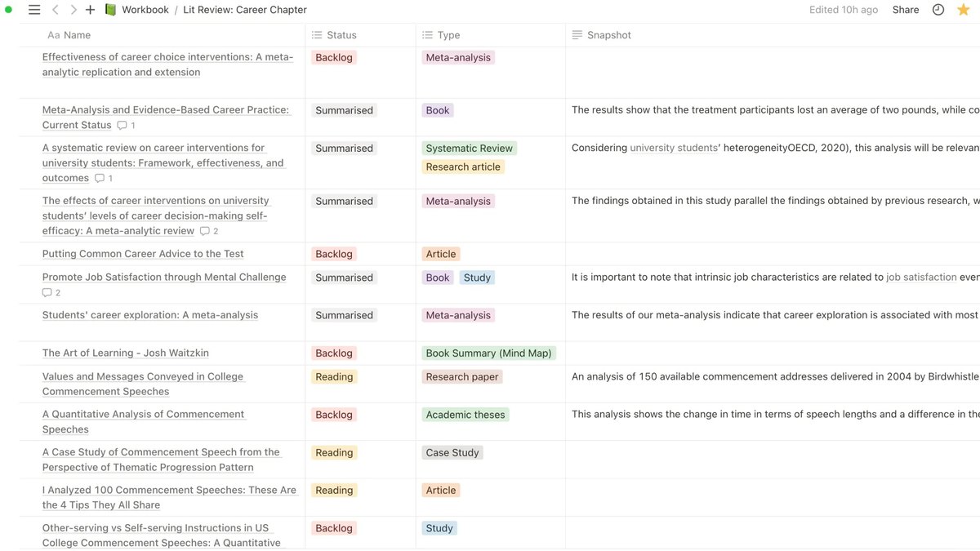This screenshot has width=980, height=551.
Task: Click Reading status on I Analyzed 100 Commencement Speeches row
Action: [x=334, y=490]
